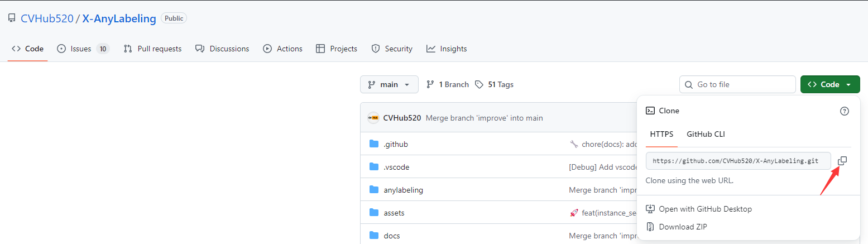Click the Issues count badge 10
The width and height of the screenshot is (868, 244).
[102, 49]
